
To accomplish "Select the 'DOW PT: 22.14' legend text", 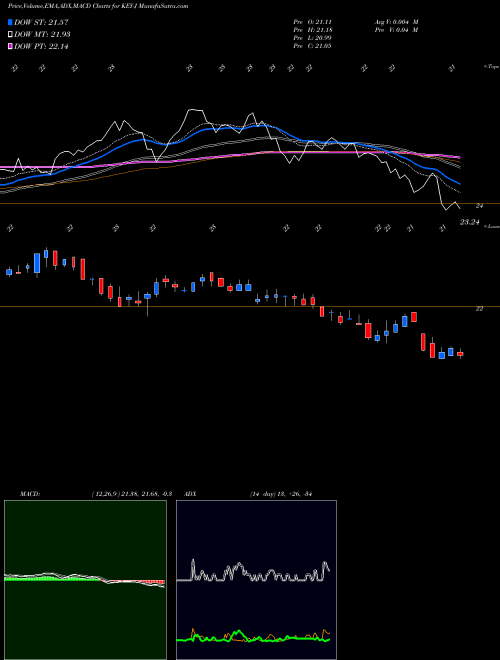I will pyautogui.click(x=41, y=46).
